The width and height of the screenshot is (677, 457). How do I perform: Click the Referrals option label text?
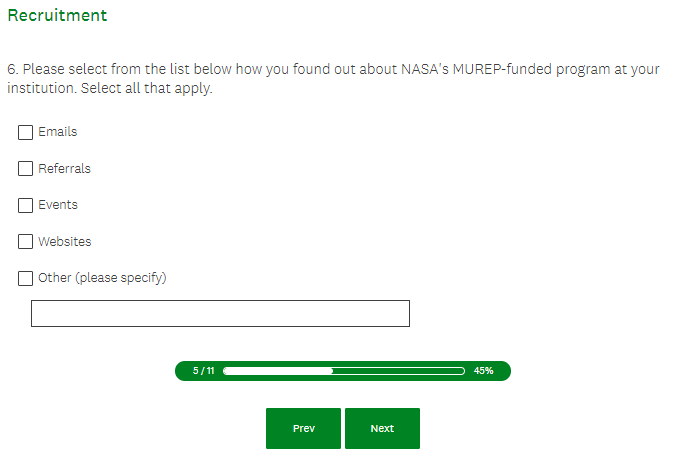(x=64, y=168)
